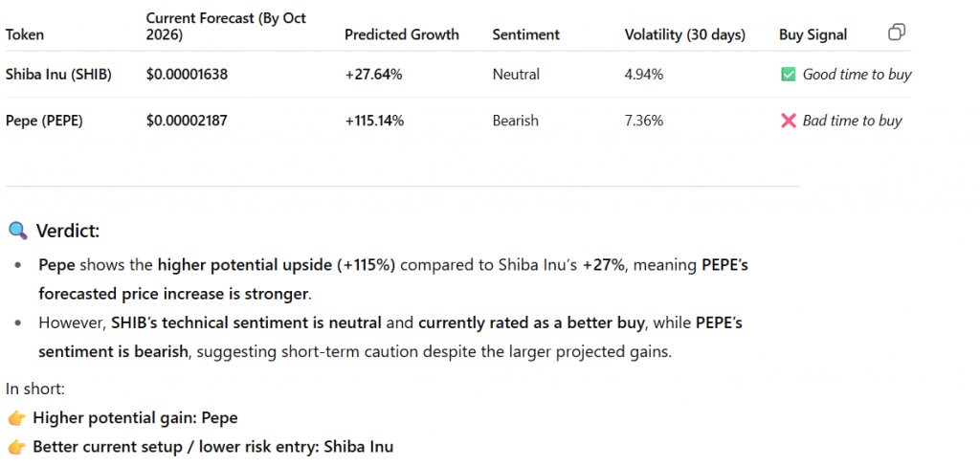Click the Good time to buy text
The image size is (980, 467).
857,75
